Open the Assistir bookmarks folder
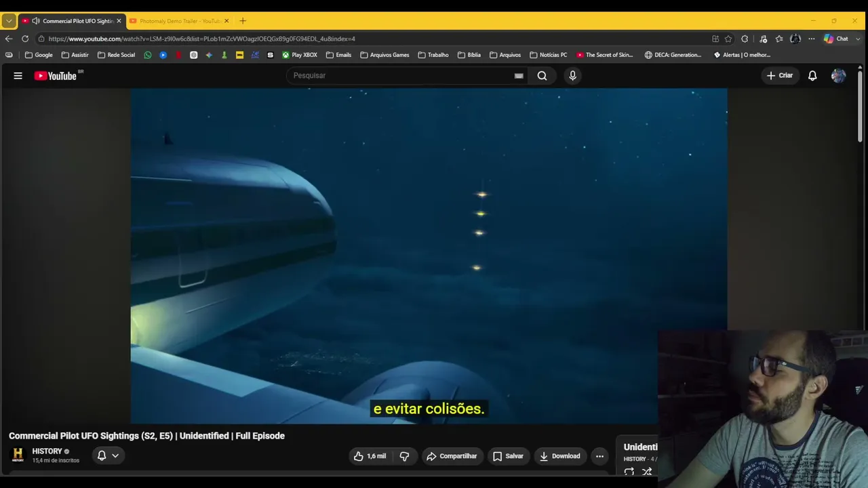The height and width of the screenshot is (488, 868). [x=75, y=55]
